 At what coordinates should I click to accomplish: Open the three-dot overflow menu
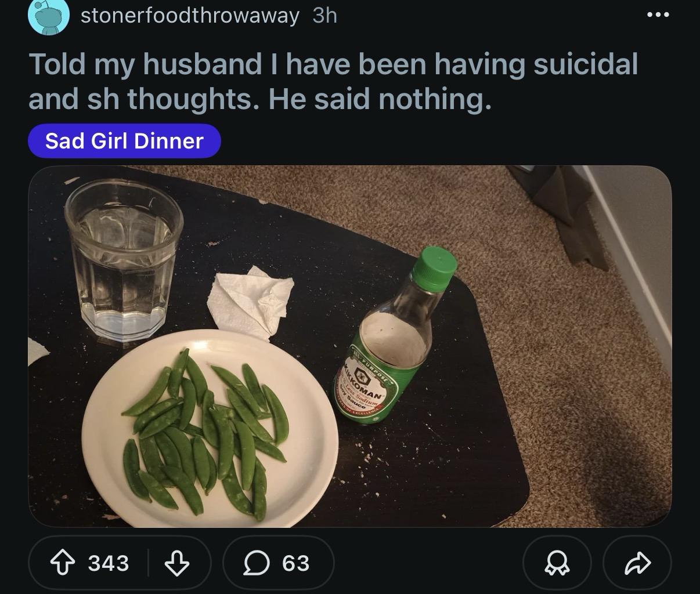658,15
